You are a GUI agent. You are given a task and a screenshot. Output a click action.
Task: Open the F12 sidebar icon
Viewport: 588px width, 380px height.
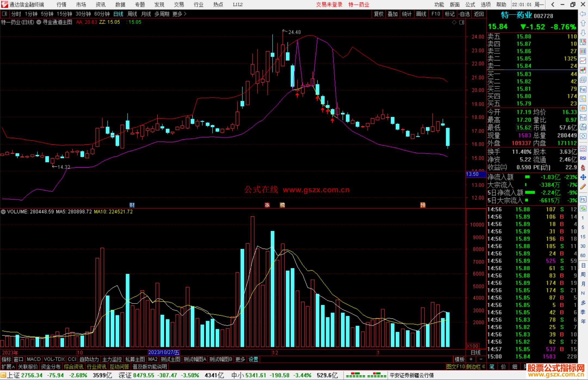coord(583,118)
